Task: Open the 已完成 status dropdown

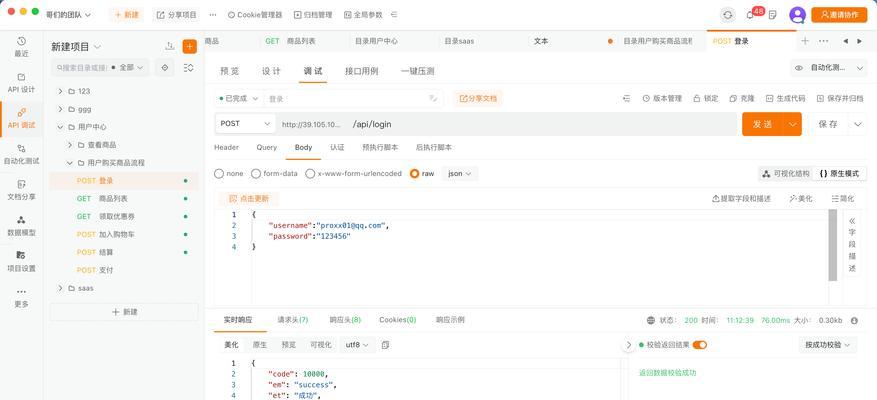Action: point(239,98)
